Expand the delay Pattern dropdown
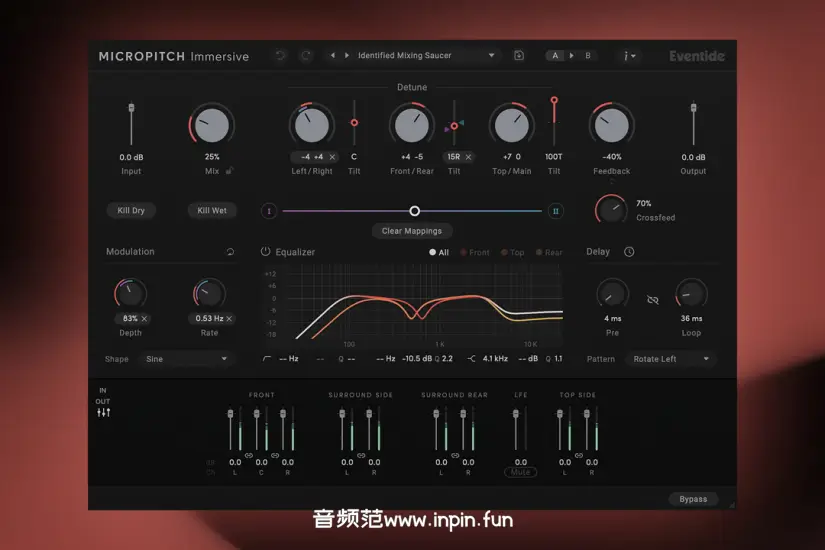 pyautogui.click(x=671, y=359)
